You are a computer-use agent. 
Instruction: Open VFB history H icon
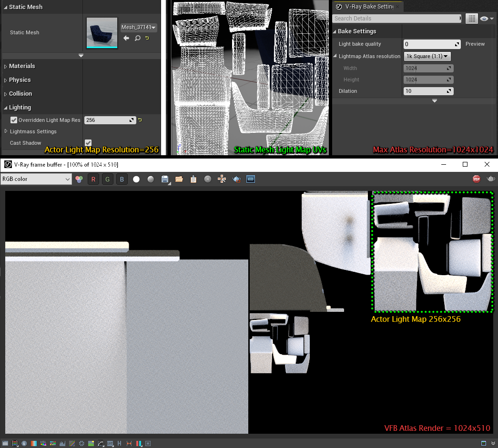pyautogui.click(x=120, y=443)
